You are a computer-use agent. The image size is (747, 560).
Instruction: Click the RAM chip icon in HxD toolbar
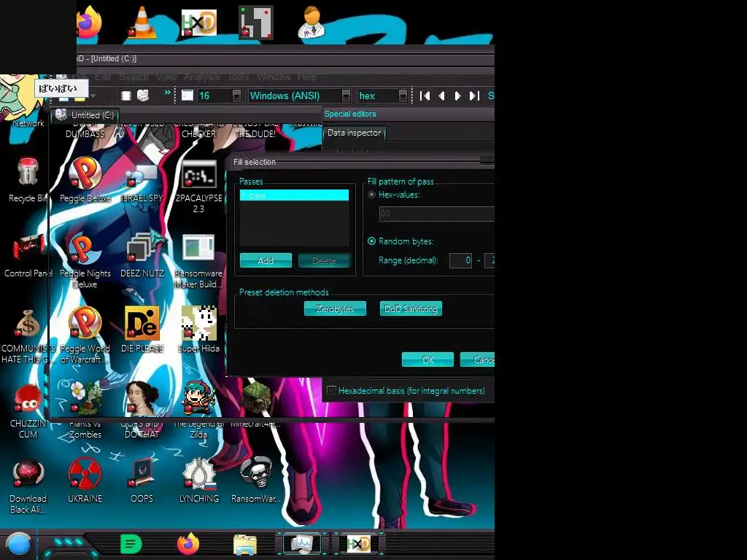pyautogui.click(x=125, y=96)
